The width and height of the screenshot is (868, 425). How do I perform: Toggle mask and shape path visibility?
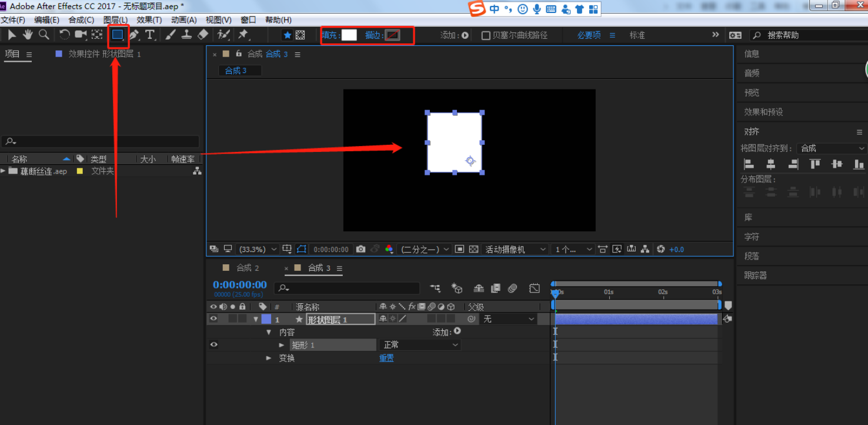[301, 250]
